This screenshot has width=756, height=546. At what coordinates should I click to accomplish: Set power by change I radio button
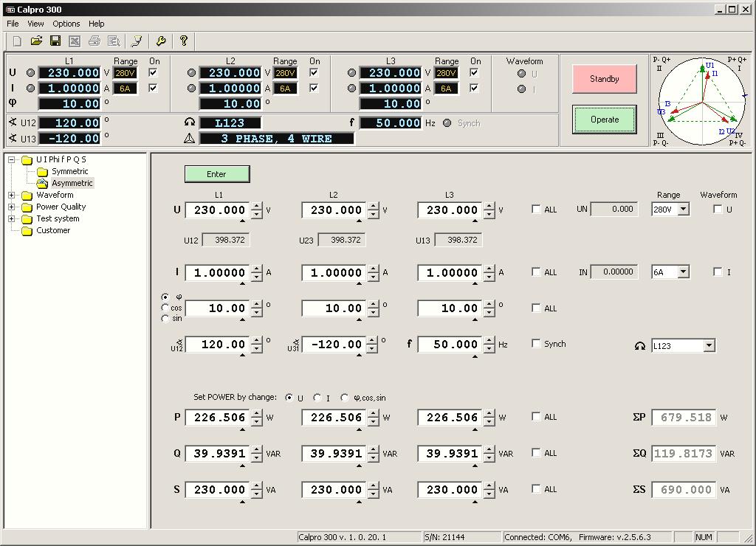click(x=317, y=398)
